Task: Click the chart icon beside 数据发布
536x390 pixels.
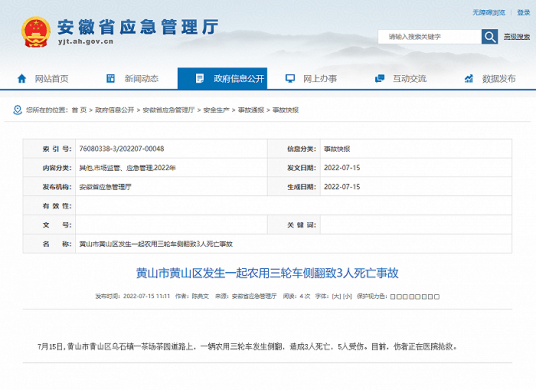Action: point(469,79)
